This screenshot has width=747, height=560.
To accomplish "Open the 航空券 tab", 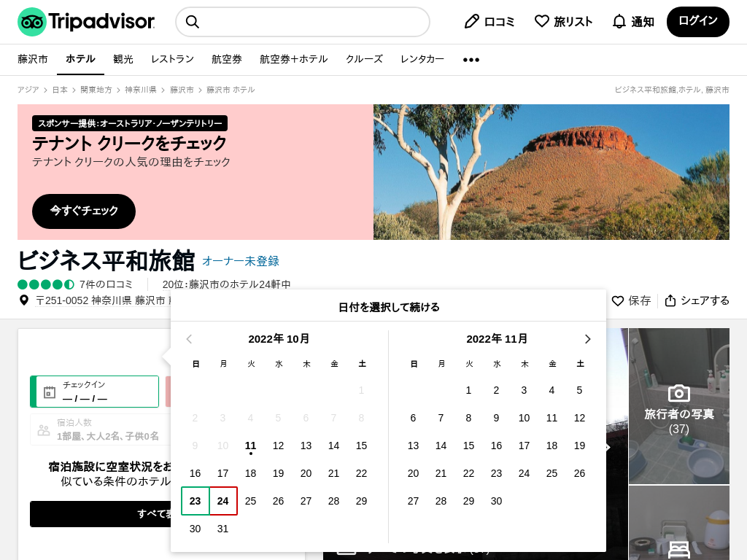I will pos(227,59).
